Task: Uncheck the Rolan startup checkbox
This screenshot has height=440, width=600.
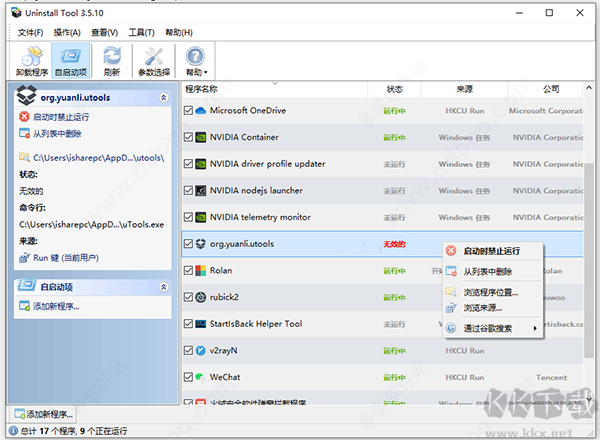Action: click(x=188, y=271)
